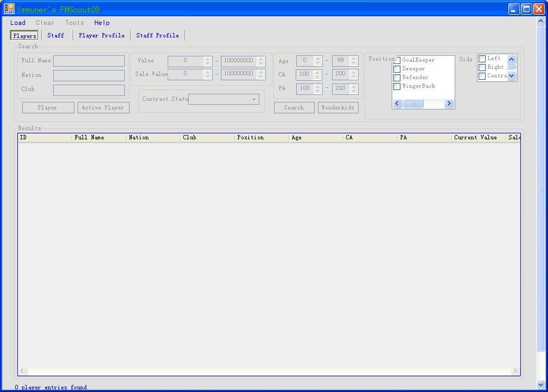The image size is (548, 392).
Task: Switch to the Players tab
Action: (x=24, y=36)
